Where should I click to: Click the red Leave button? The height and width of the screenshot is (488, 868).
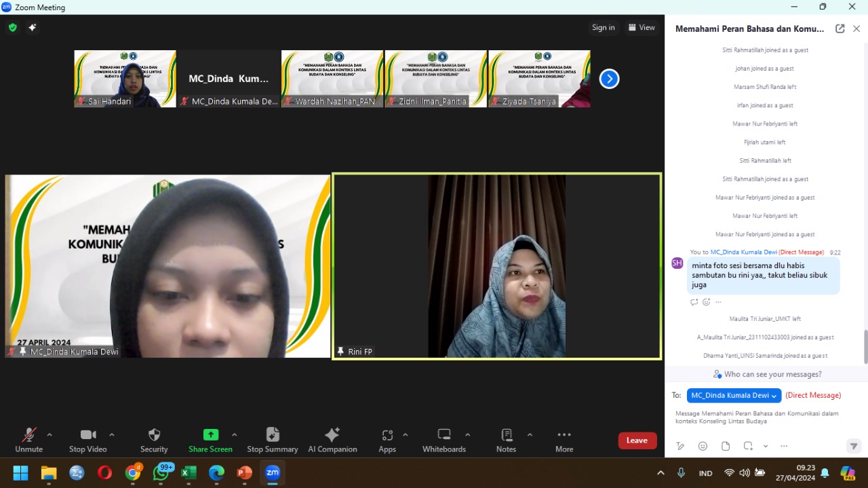coord(637,440)
